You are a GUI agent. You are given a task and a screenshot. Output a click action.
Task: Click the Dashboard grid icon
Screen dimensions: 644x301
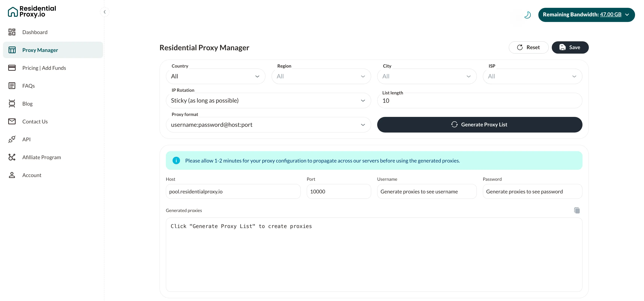12,32
